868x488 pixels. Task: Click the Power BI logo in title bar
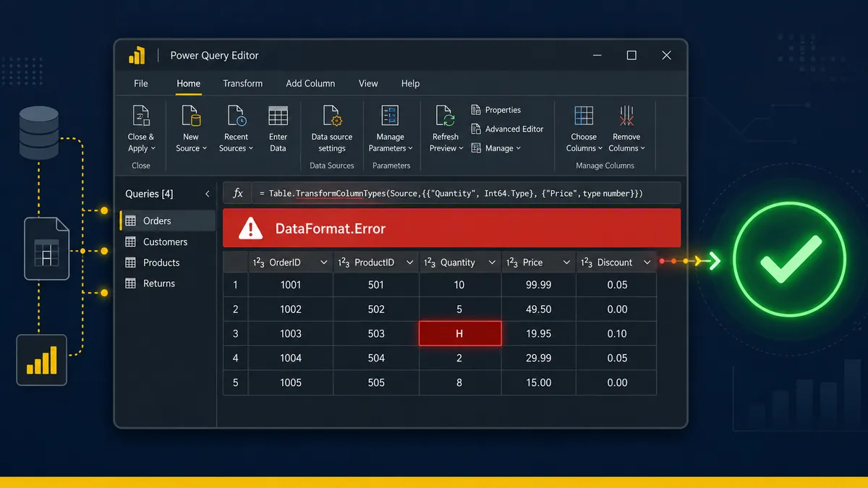click(137, 56)
